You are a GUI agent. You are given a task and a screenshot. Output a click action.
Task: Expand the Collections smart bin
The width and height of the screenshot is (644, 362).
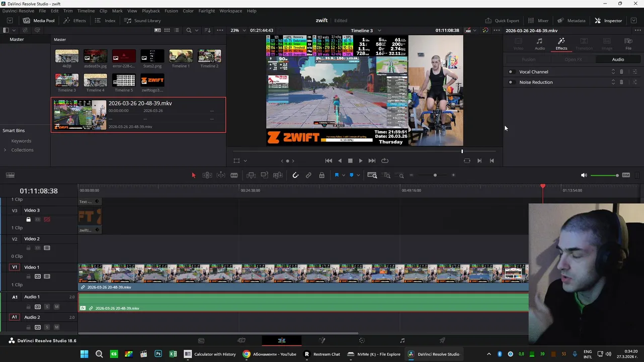(5, 150)
